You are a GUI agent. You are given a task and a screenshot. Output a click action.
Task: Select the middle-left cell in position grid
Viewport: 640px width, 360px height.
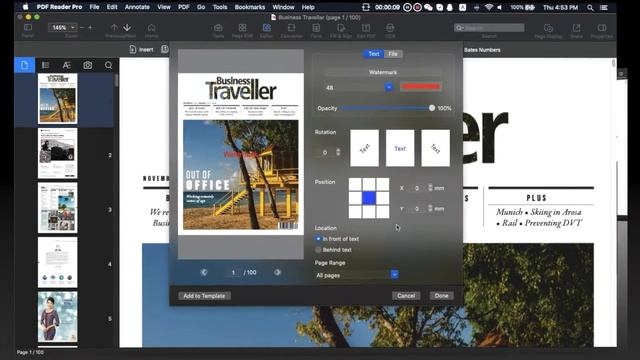tap(355, 198)
